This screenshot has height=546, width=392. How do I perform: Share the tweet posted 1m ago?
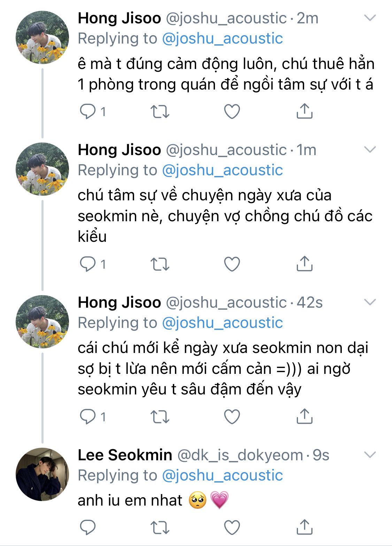click(304, 264)
